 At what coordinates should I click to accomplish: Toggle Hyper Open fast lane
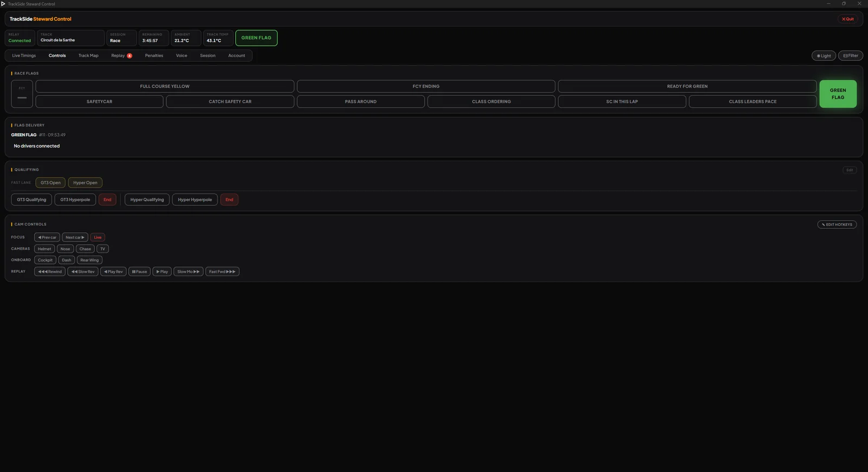[x=85, y=183]
